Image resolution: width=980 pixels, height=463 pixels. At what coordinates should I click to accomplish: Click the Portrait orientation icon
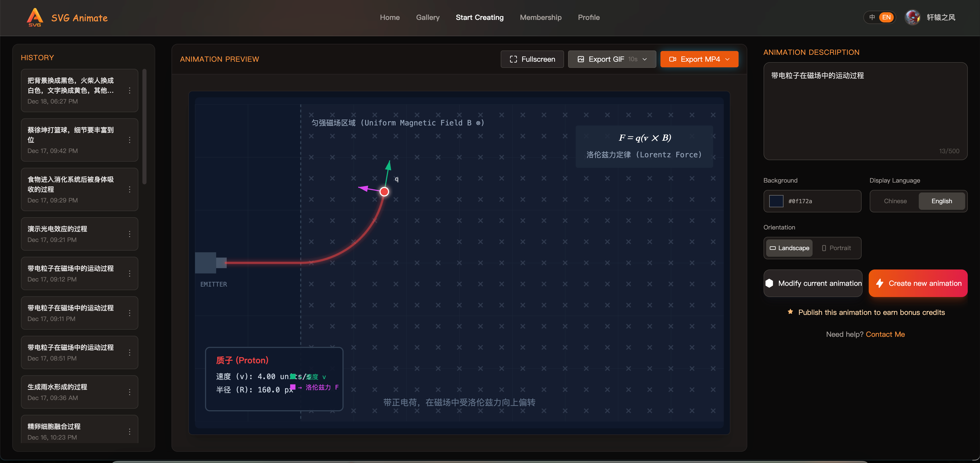pos(824,248)
